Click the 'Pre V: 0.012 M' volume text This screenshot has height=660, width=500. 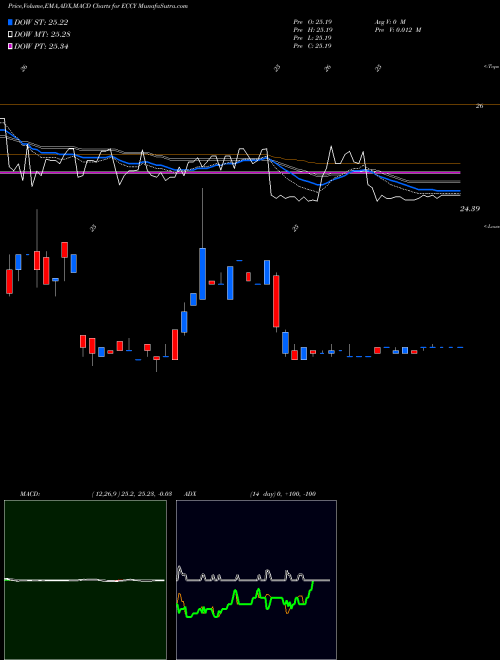(x=398, y=30)
